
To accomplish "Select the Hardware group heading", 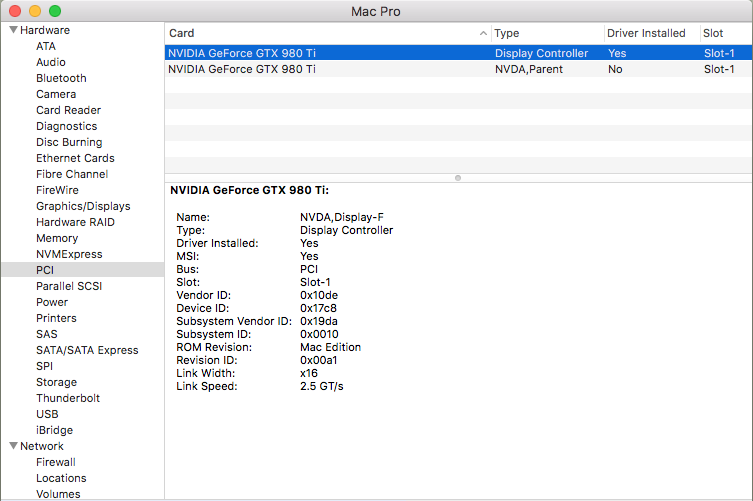I will [x=45, y=30].
